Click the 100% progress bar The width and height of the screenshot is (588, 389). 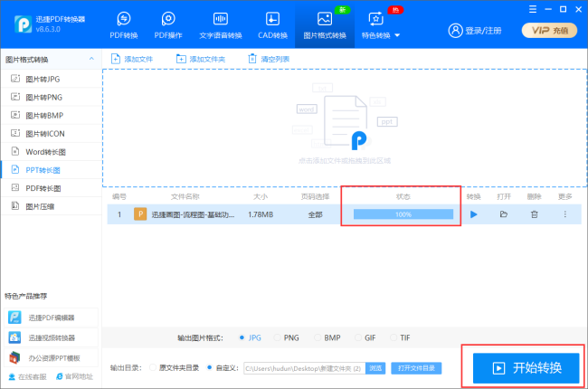[x=403, y=214]
